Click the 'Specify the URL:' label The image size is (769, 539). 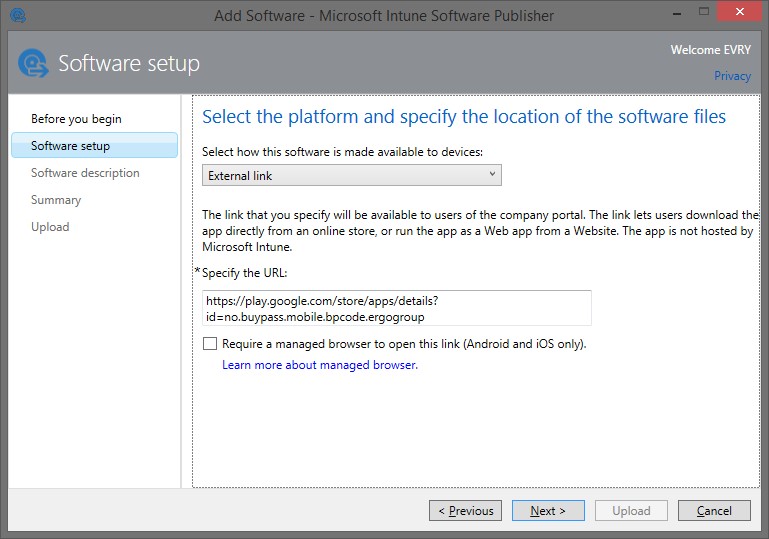pos(244,273)
